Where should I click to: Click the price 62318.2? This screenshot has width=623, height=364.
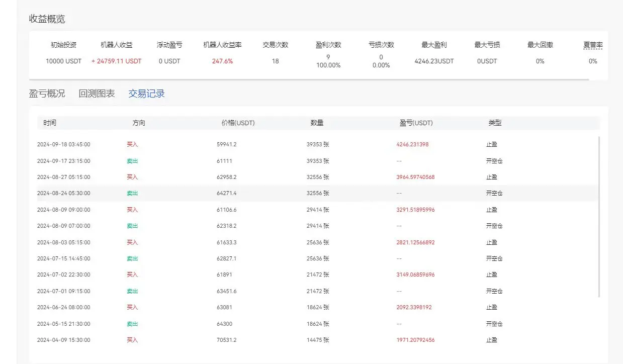point(226,226)
